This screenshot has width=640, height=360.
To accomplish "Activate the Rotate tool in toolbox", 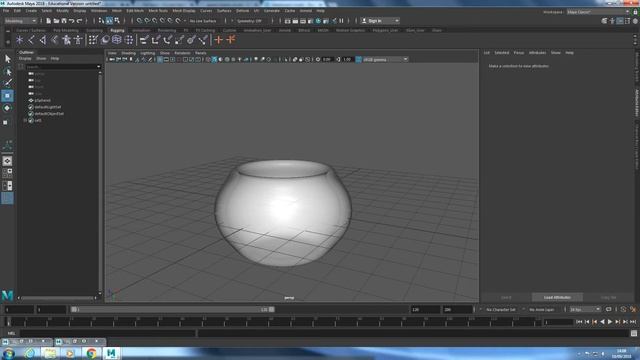I will tap(7, 108).
